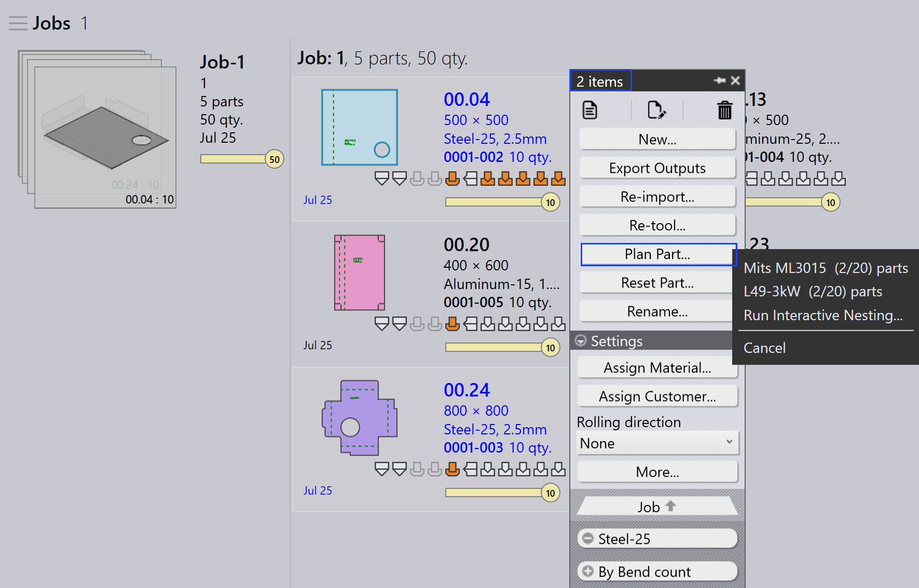
Task: Click the order number 0001-002
Action: tap(473, 157)
